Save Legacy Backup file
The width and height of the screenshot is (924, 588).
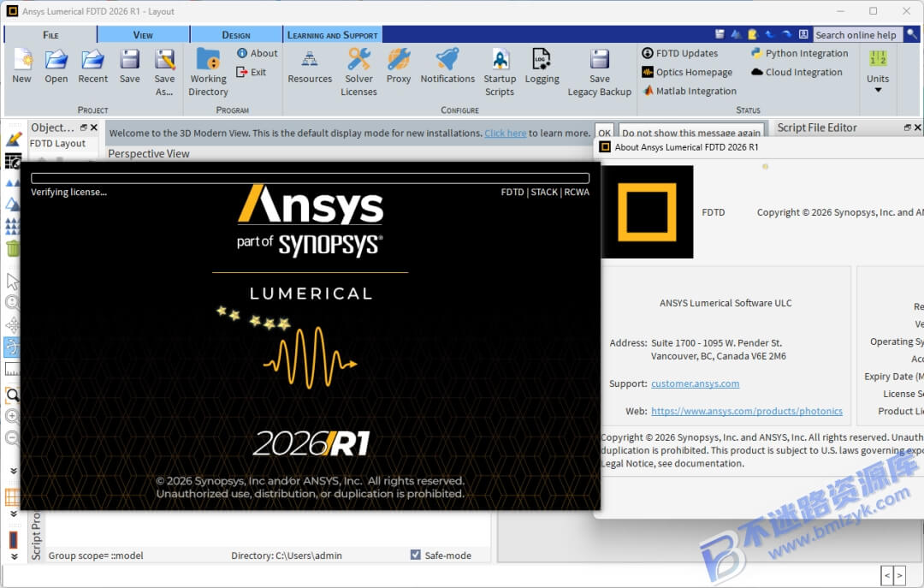tap(599, 73)
